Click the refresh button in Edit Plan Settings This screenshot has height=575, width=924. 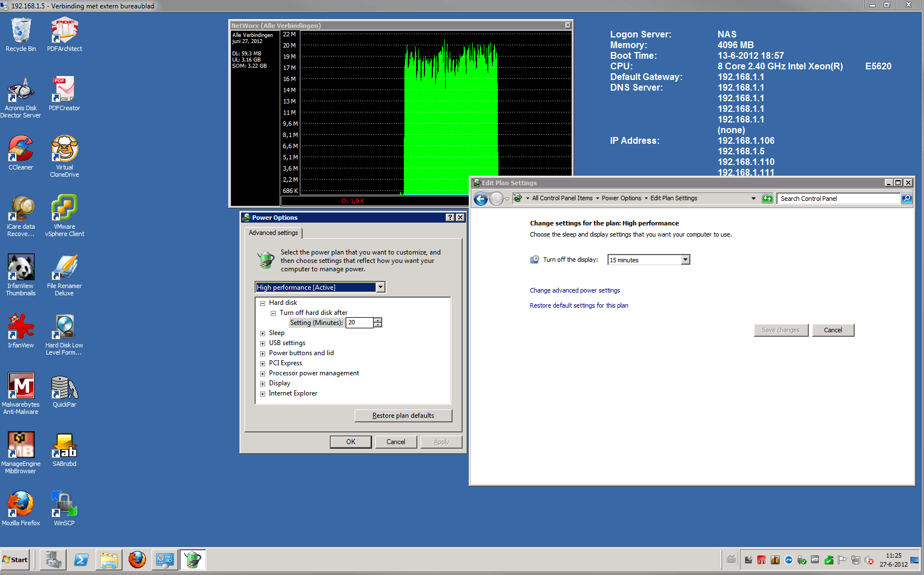(x=767, y=199)
